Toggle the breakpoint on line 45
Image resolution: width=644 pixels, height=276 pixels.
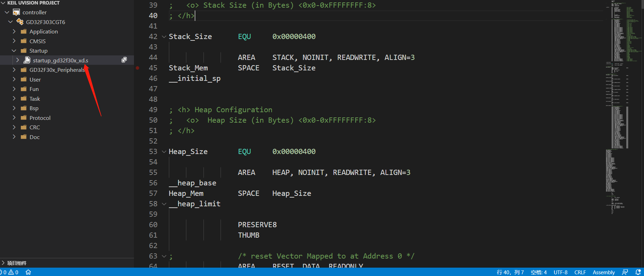pos(138,68)
